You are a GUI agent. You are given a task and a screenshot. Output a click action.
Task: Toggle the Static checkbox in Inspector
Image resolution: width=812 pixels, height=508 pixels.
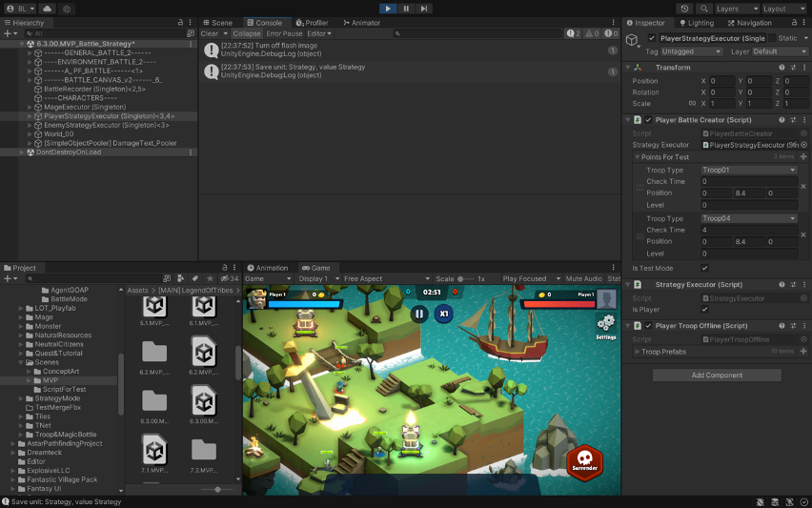click(x=772, y=38)
